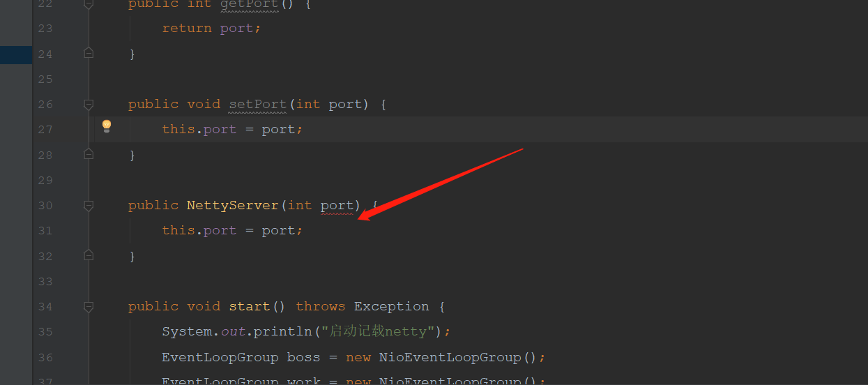Screen dimensions: 868x385
Task: Click line number 31 in the gutter
Action: click(45, 231)
